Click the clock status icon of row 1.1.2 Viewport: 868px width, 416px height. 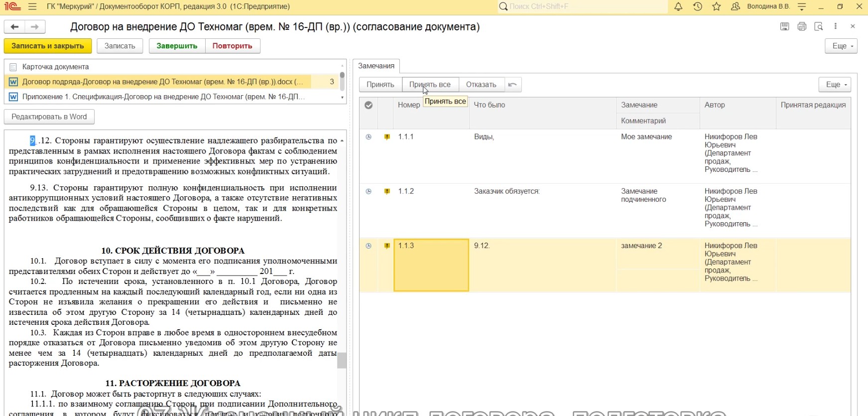coord(369,191)
